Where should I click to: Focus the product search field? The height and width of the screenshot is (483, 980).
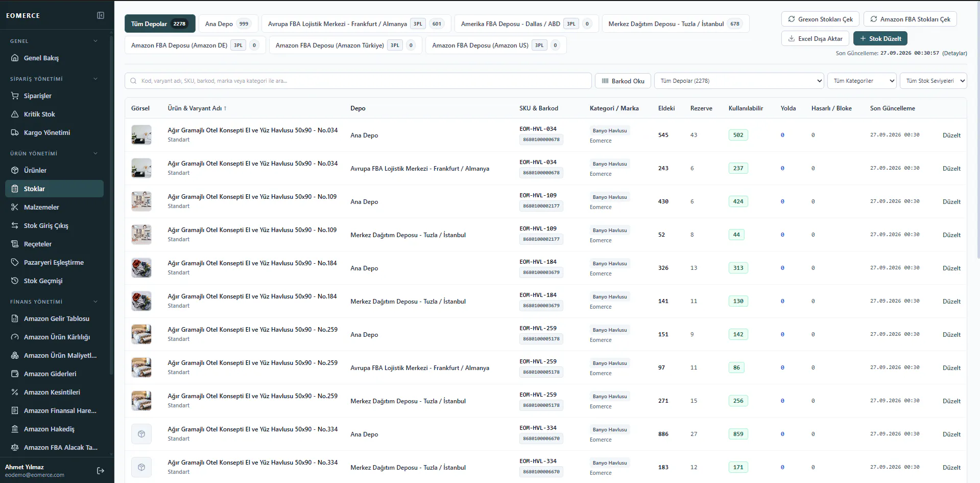[x=358, y=81]
